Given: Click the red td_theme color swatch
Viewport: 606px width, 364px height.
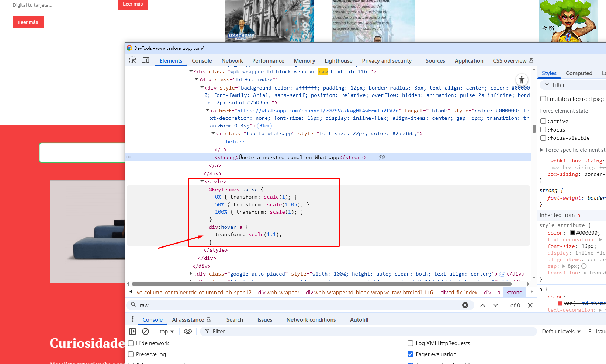Looking at the screenshot, I should click(560, 304).
